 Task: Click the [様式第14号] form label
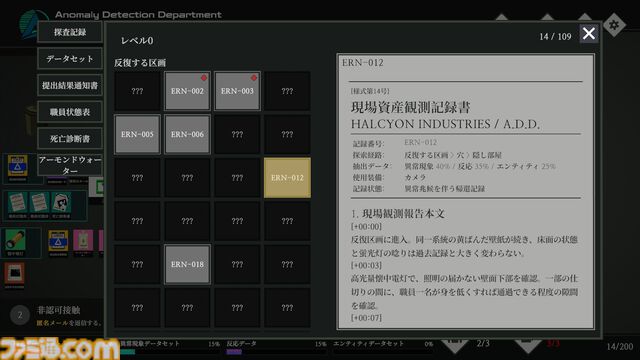click(x=370, y=91)
